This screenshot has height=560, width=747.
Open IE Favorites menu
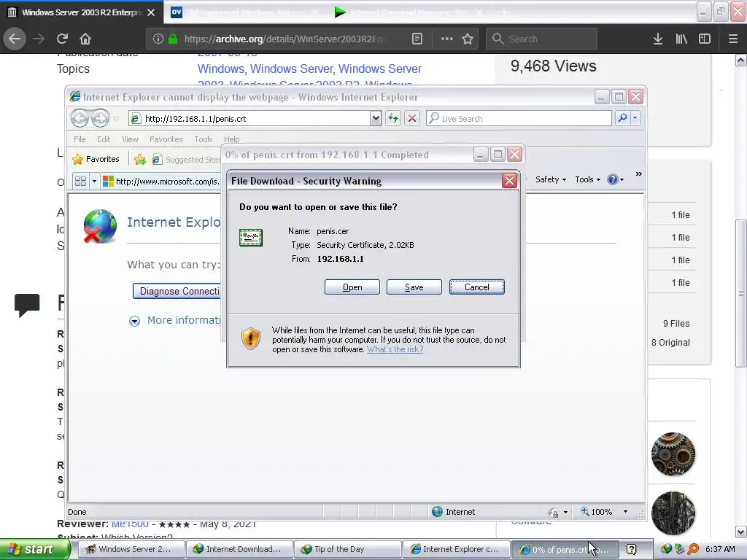click(166, 139)
